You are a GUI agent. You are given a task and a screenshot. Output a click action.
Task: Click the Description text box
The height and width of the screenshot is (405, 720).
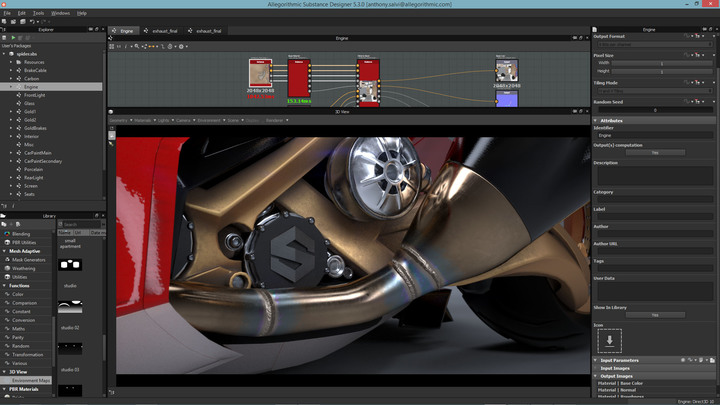pos(655,176)
